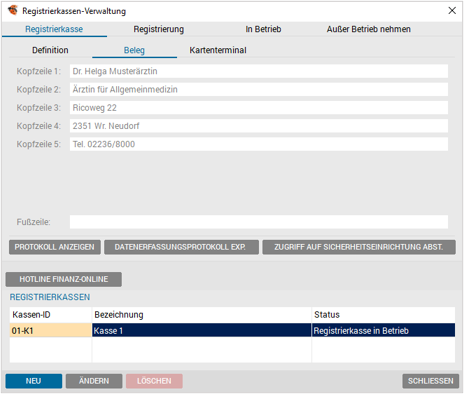Click the Bezeichnung column header
The image size is (464, 394).
pyautogui.click(x=202, y=315)
